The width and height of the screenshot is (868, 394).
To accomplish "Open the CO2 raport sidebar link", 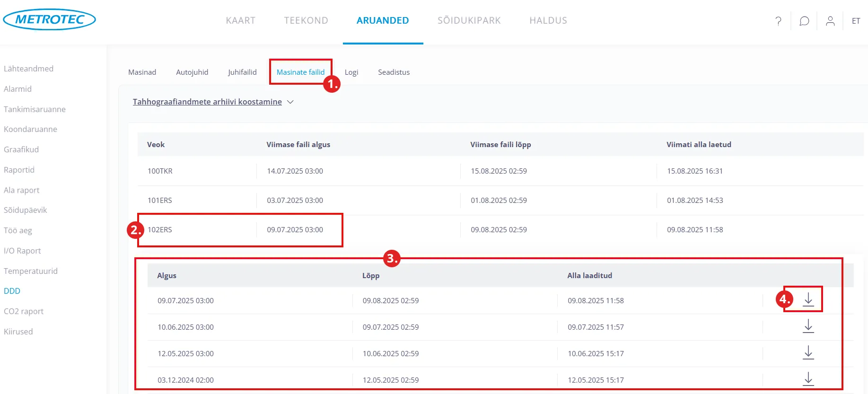I will [24, 311].
